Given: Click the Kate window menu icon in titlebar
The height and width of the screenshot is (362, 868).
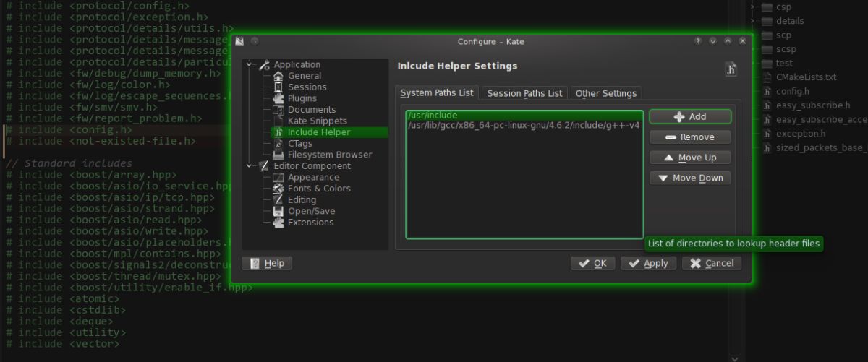Looking at the screenshot, I should click(x=240, y=41).
